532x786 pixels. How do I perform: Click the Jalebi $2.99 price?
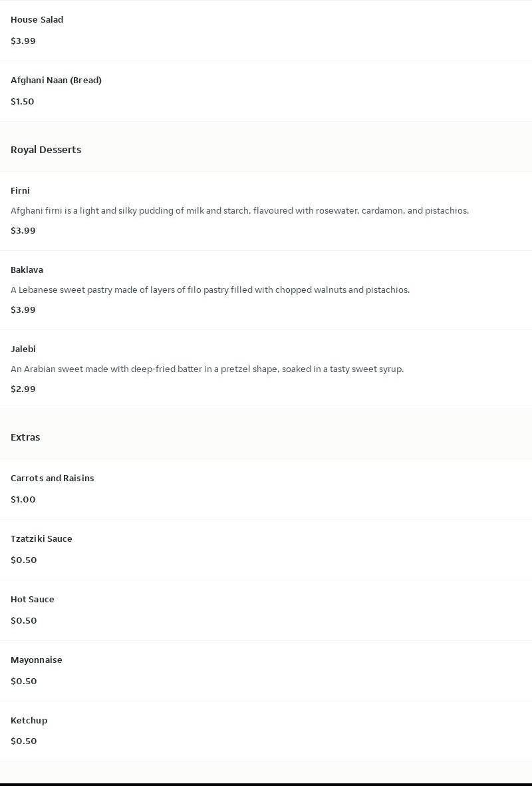(23, 389)
